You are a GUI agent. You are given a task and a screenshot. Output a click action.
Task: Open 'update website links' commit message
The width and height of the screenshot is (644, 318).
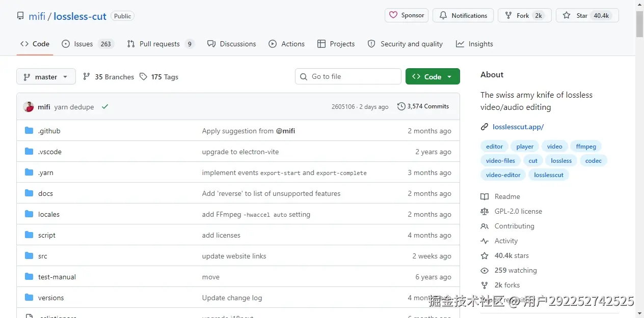234,256
